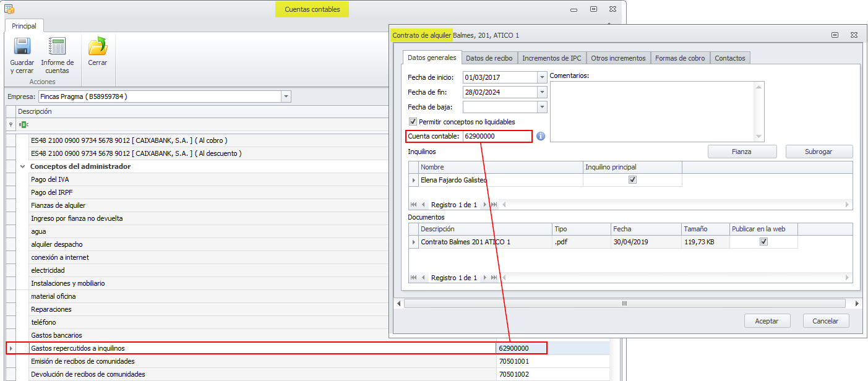The image size is (868, 381).
Task: Click the Subrogar button
Action: click(x=819, y=152)
